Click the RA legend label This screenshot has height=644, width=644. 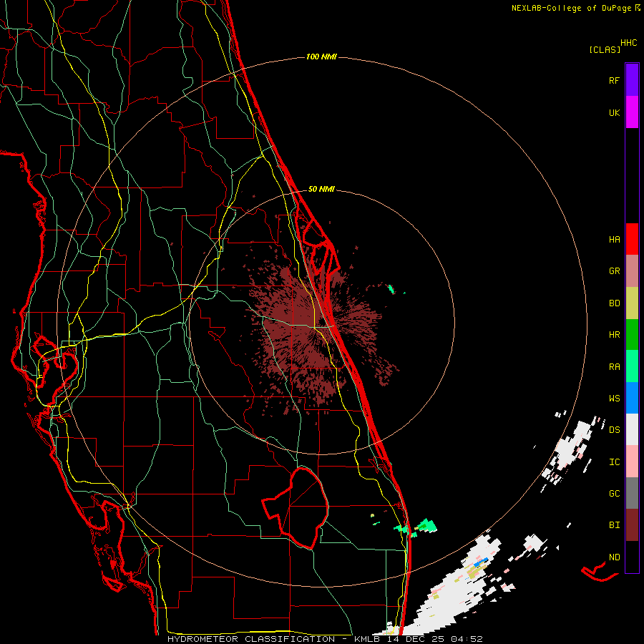(x=614, y=367)
